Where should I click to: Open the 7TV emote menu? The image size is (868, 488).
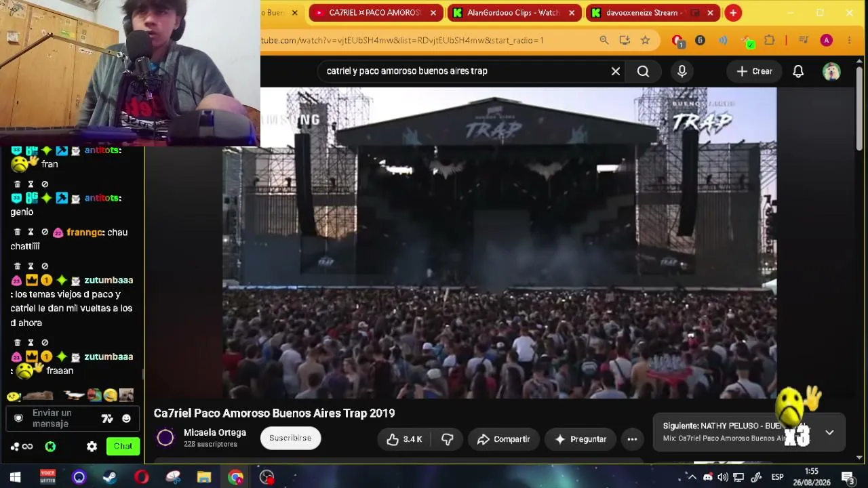(x=107, y=419)
